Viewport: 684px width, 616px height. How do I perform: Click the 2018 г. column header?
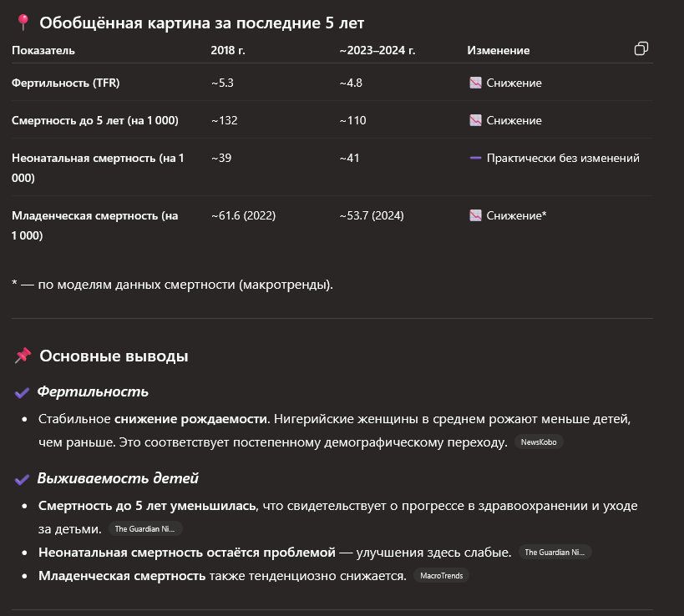click(228, 50)
